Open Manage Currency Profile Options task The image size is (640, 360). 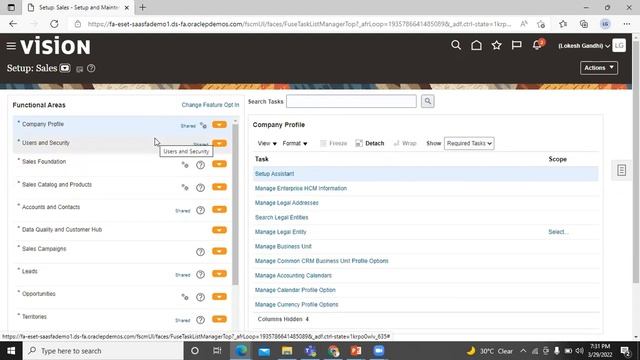click(296, 304)
